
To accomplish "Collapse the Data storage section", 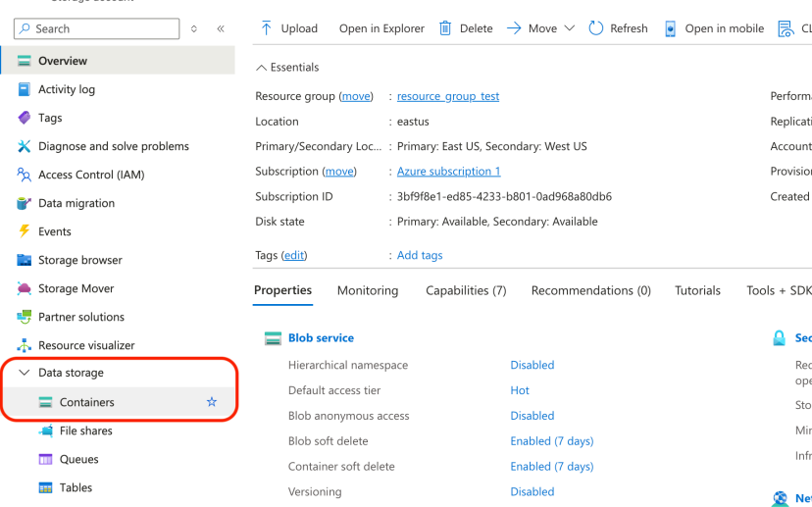I will [25, 373].
